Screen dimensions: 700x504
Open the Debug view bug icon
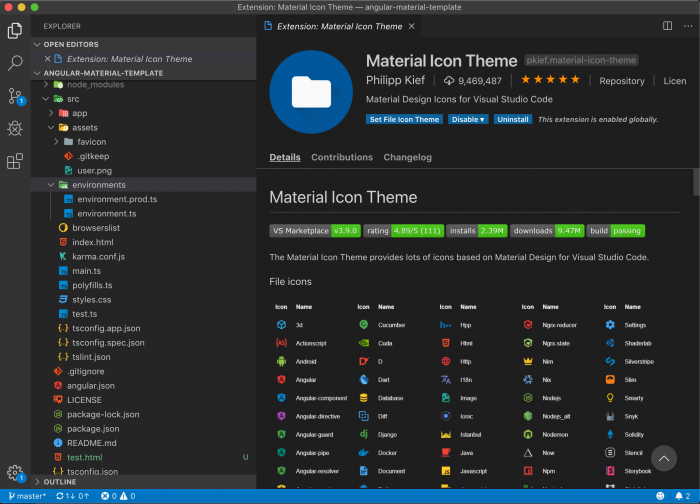tap(15, 128)
